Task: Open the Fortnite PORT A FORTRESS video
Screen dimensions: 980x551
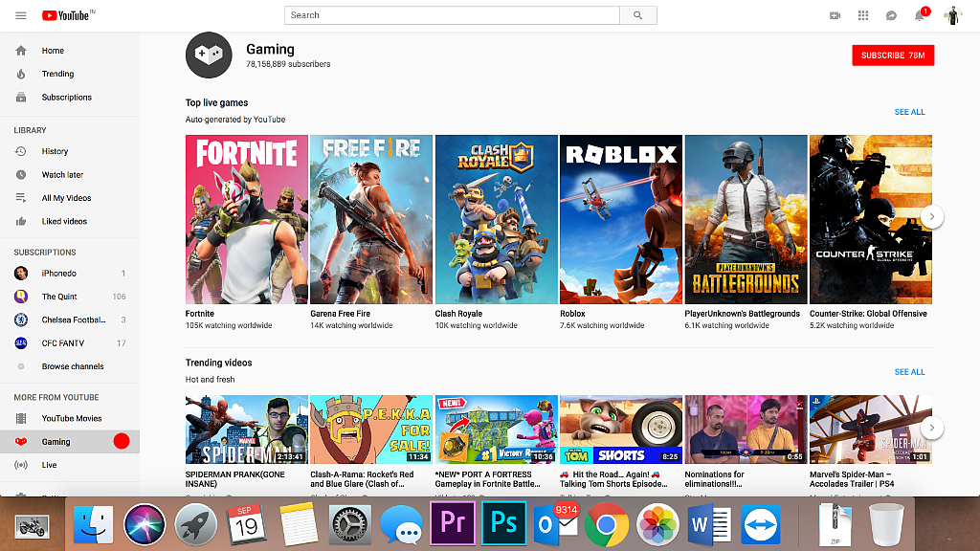Action: (497, 430)
